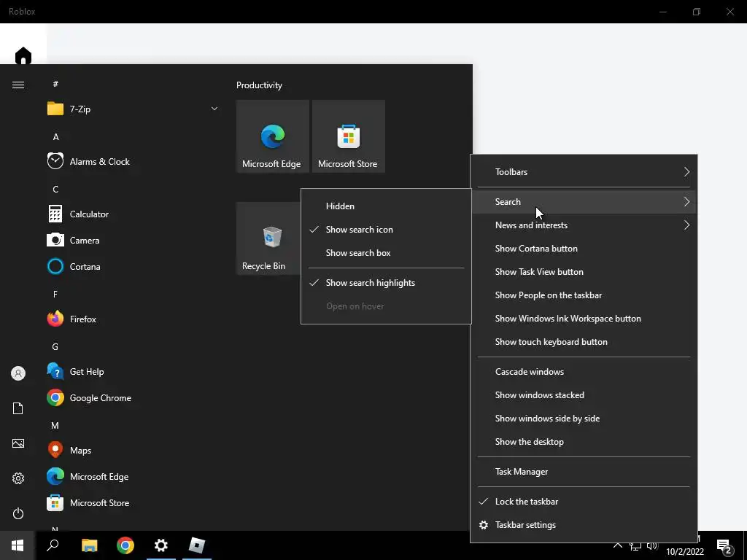Open the notification center icon
747x560 pixels.
point(724,546)
